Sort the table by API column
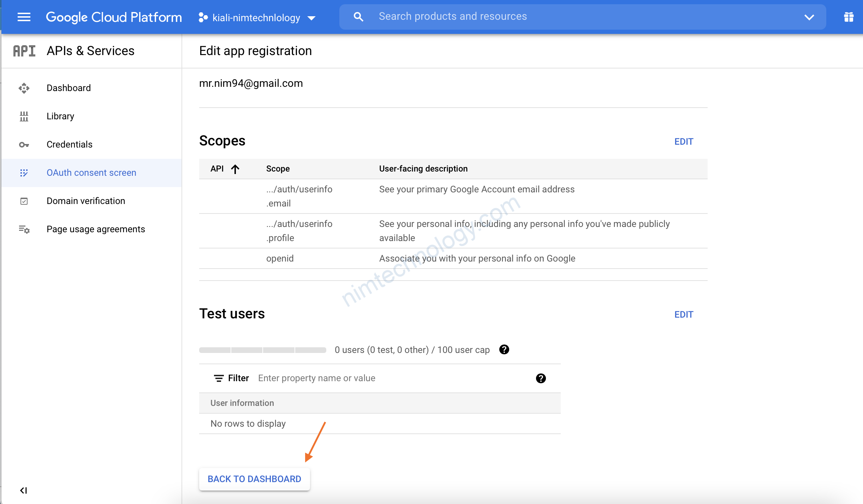Viewport: 863px width, 504px height. [217, 169]
